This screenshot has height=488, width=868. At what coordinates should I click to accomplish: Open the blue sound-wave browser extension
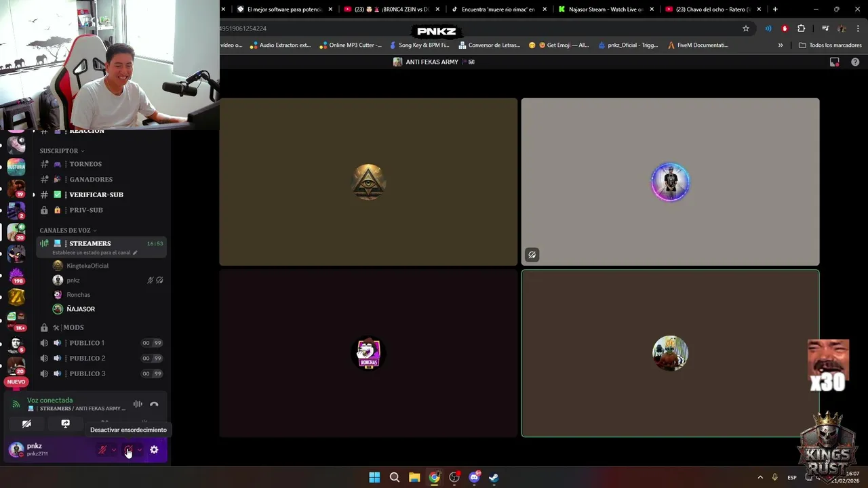[768, 28]
